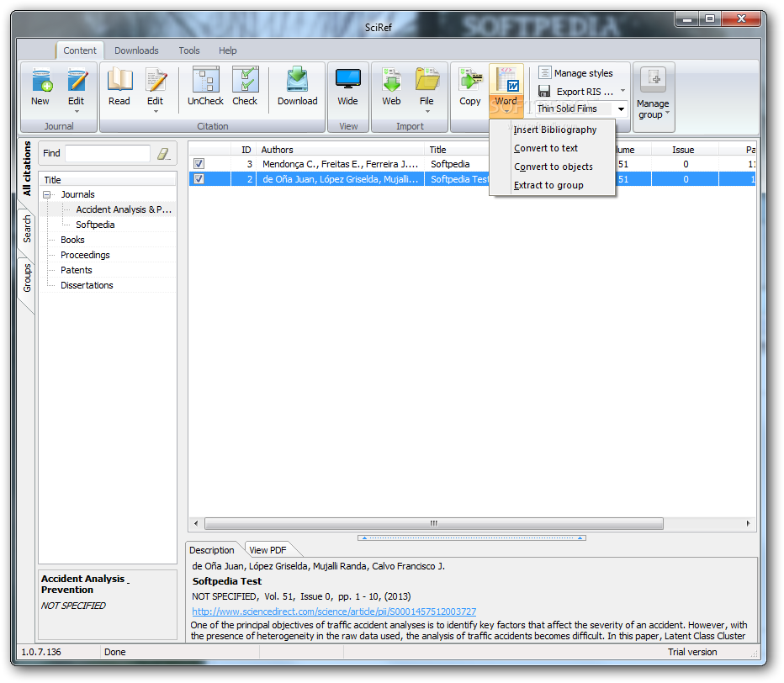This screenshot has height=683, width=784.
Task: Open dropdown arrow under Journal Edit button
Action: tap(77, 112)
